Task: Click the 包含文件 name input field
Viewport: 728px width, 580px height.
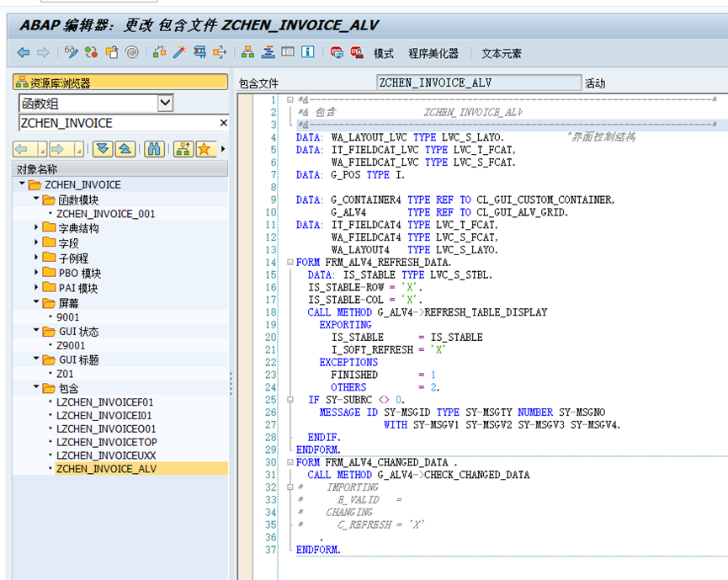Action: [x=476, y=82]
